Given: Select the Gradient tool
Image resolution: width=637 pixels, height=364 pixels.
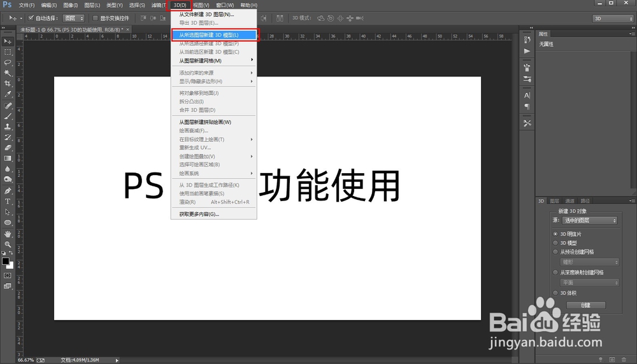Looking at the screenshot, I should (x=8, y=158).
